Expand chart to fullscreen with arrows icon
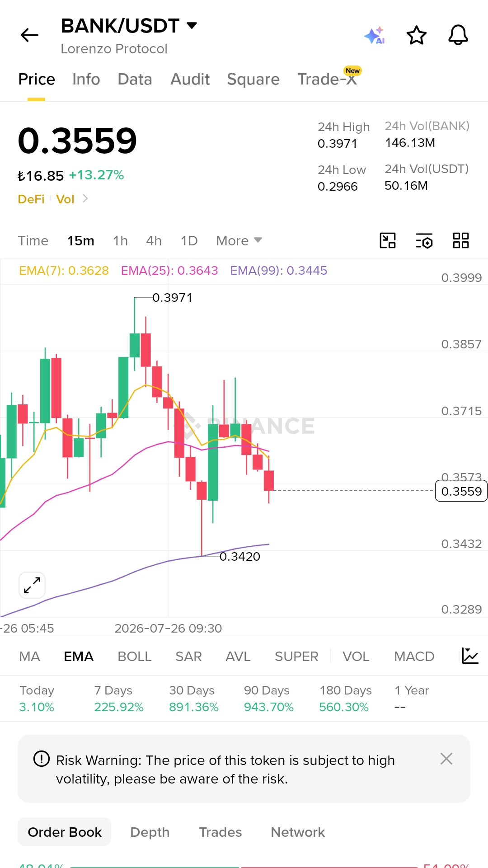The width and height of the screenshot is (488, 868). tap(32, 585)
